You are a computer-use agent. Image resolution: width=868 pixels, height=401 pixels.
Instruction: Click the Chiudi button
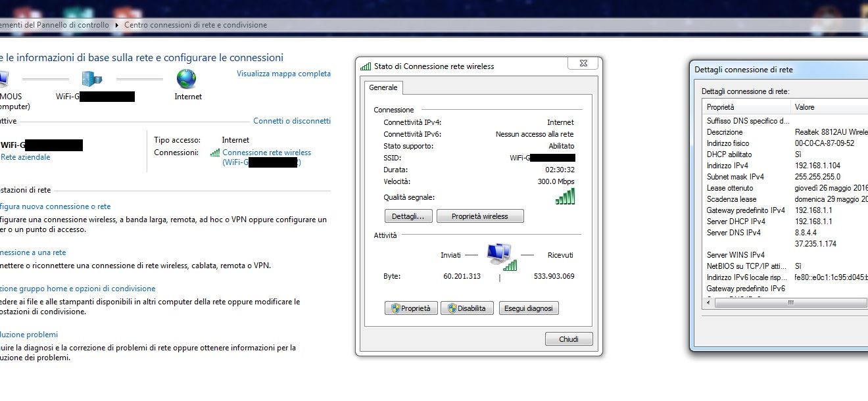point(569,339)
